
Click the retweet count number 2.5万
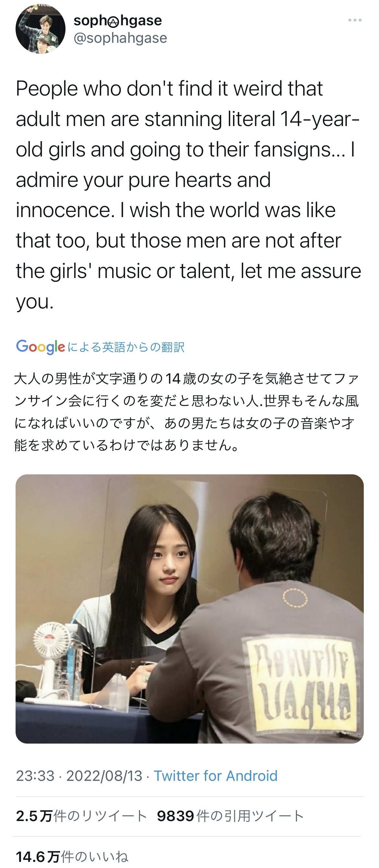click(34, 816)
